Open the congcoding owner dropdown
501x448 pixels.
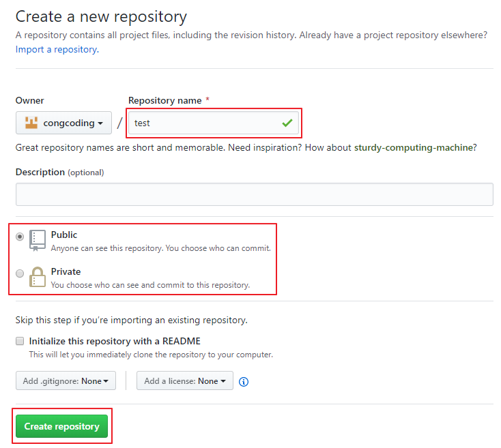(63, 123)
